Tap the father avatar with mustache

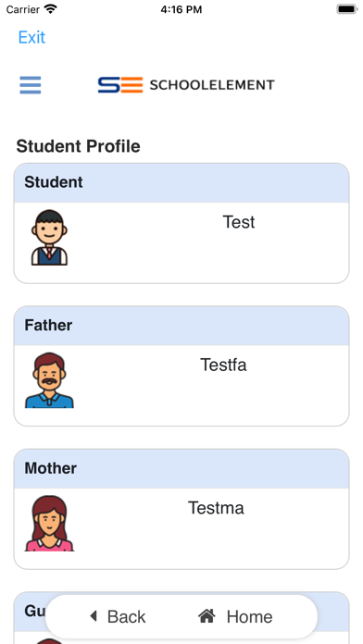(x=49, y=380)
